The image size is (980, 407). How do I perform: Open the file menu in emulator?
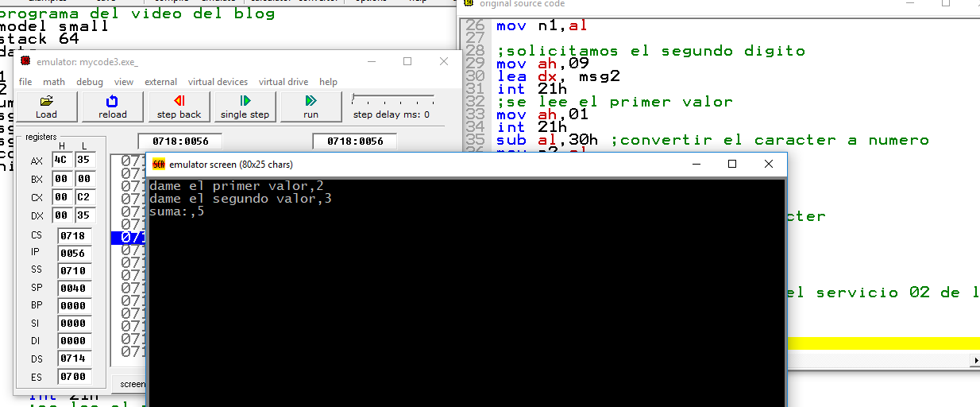pyautogui.click(x=25, y=82)
